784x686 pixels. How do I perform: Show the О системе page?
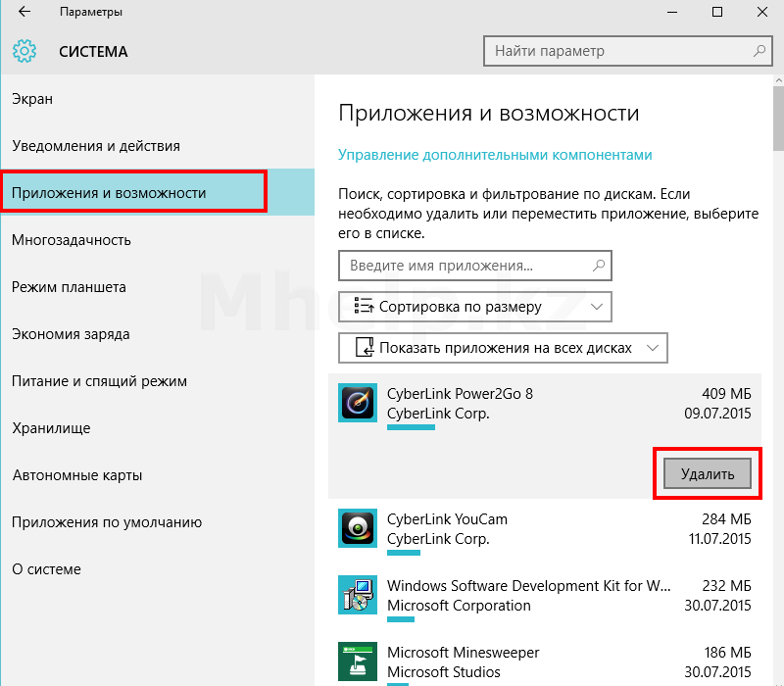pyautogui.click(x=157, y=569)
